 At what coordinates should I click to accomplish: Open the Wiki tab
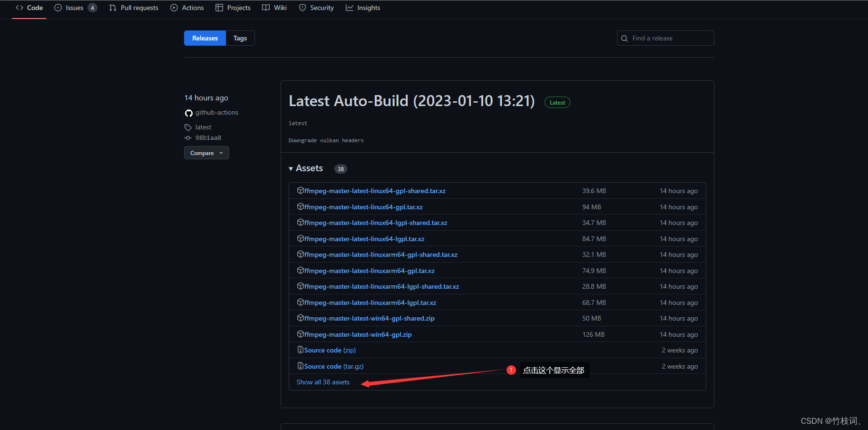(x=274, y=8)
